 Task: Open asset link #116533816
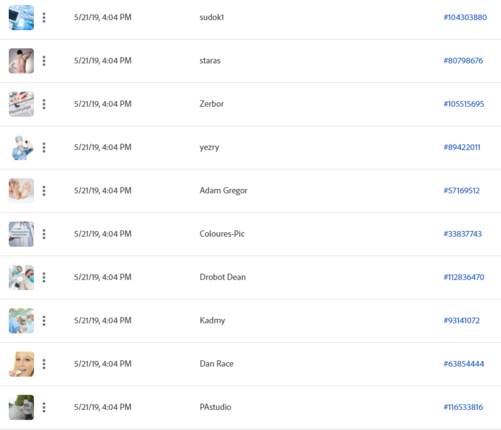(x=463, y=407)
